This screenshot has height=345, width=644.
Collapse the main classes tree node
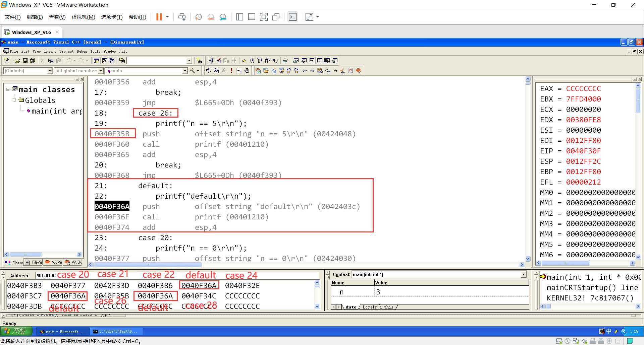point(8,89)
